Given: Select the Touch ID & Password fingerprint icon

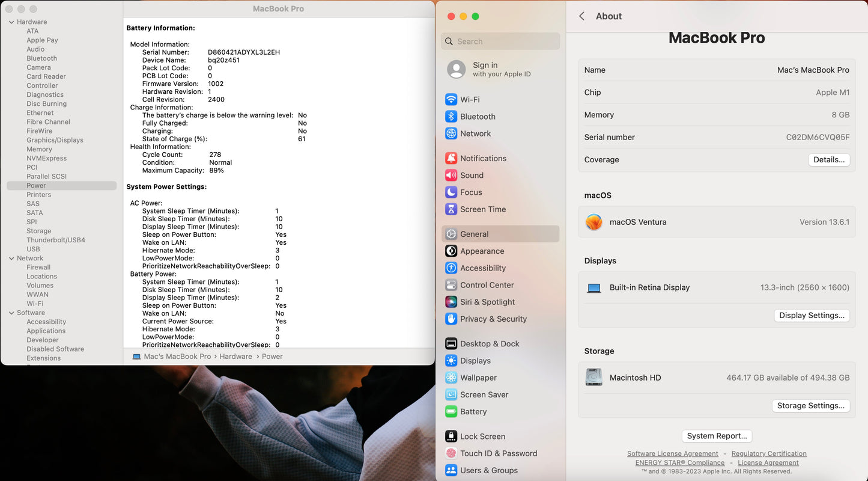Looking at the screenshot, I should click(x=451, y=453).
